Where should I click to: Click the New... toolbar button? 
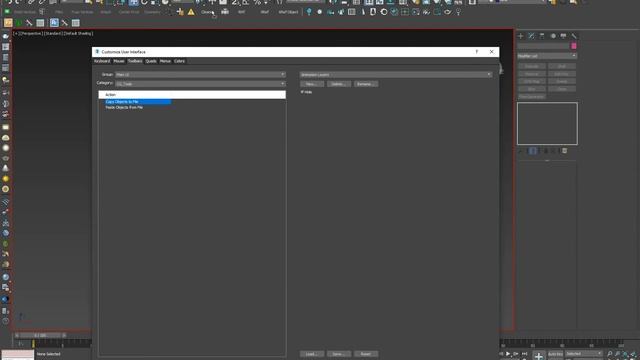coord(312,84)
